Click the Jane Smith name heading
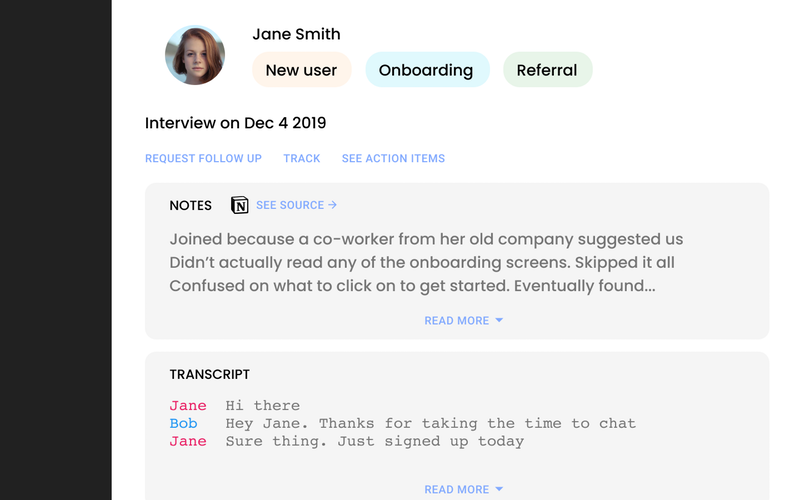The width and height of the screenshot is (800, 500). [296, 34]
